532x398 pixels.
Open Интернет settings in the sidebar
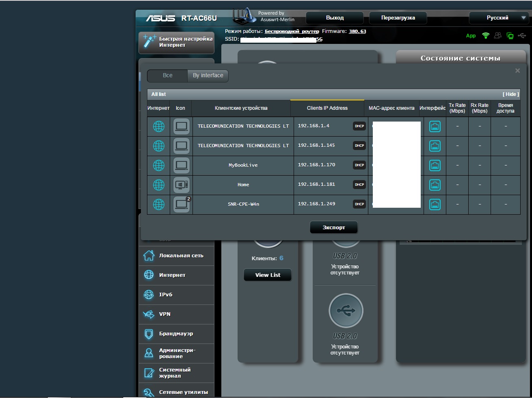(x=176, y=275)
